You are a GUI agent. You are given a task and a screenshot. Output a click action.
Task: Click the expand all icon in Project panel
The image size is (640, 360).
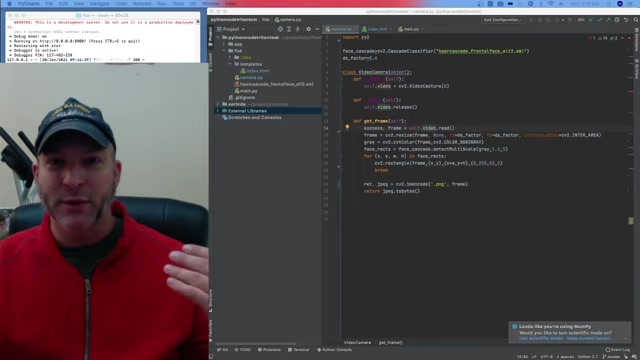click(x=289, y=29)
